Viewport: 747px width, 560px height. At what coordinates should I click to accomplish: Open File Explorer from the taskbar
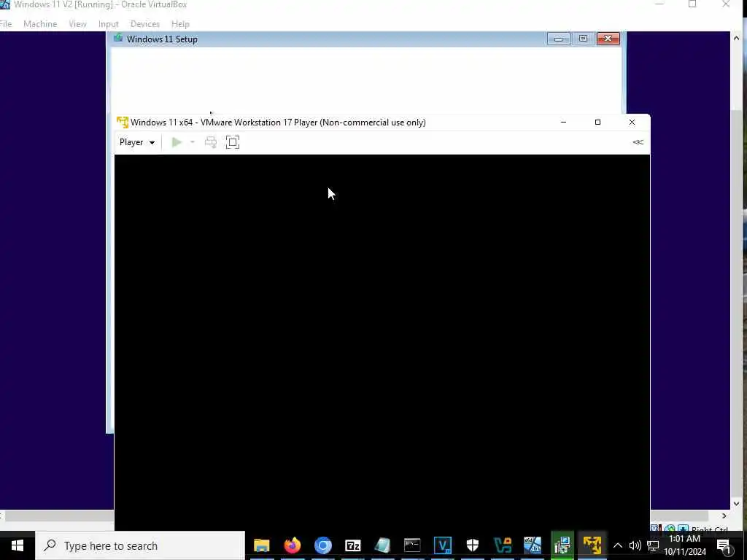262,545
